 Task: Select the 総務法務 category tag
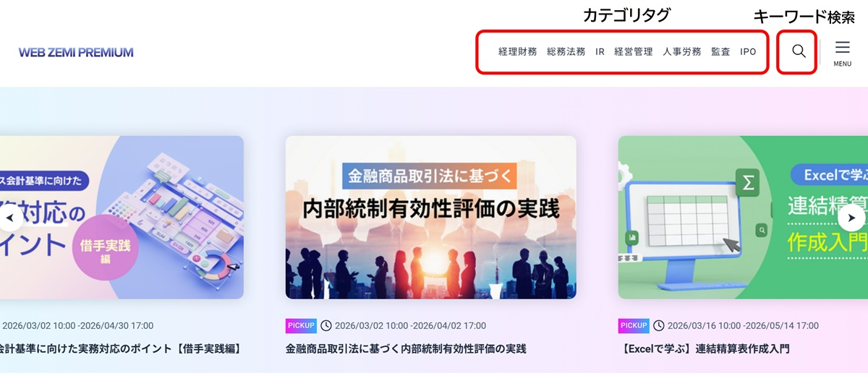point(566,52)
